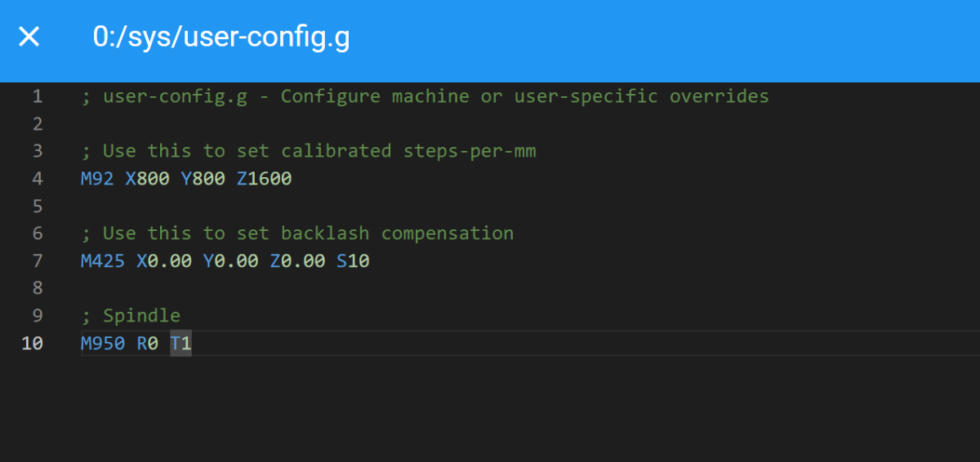Click the M950 command on line 10

pos(103,344)
